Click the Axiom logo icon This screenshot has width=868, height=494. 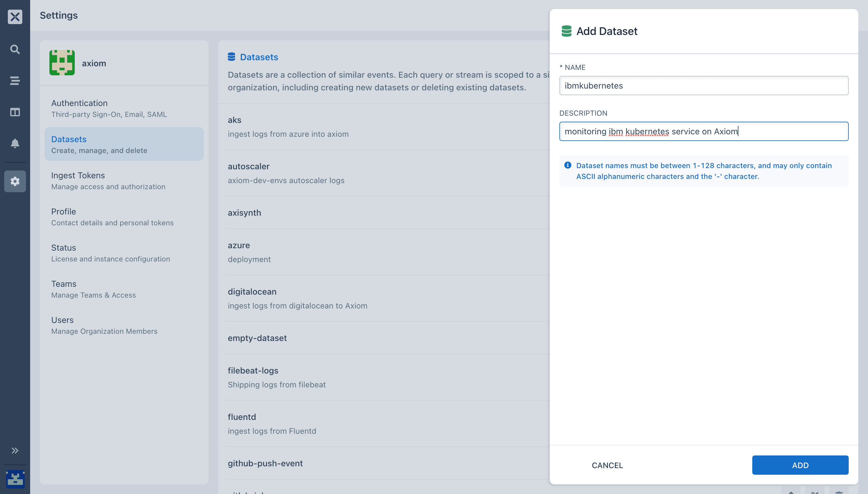click(15, 17)
